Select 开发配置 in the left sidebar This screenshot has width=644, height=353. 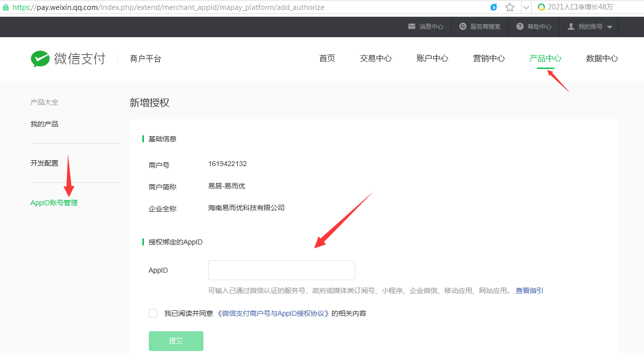point(44,163)
